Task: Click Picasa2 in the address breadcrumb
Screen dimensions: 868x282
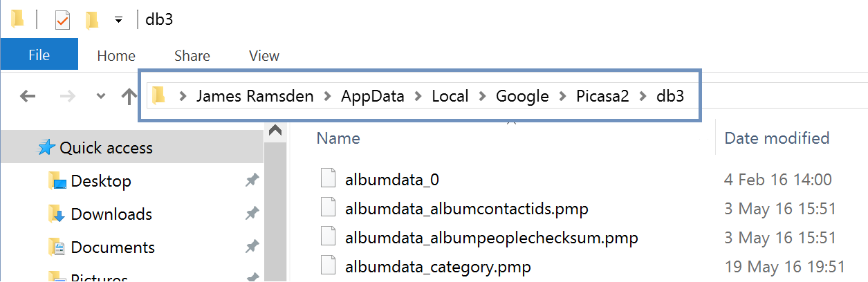Action: (x=602, y=96)
